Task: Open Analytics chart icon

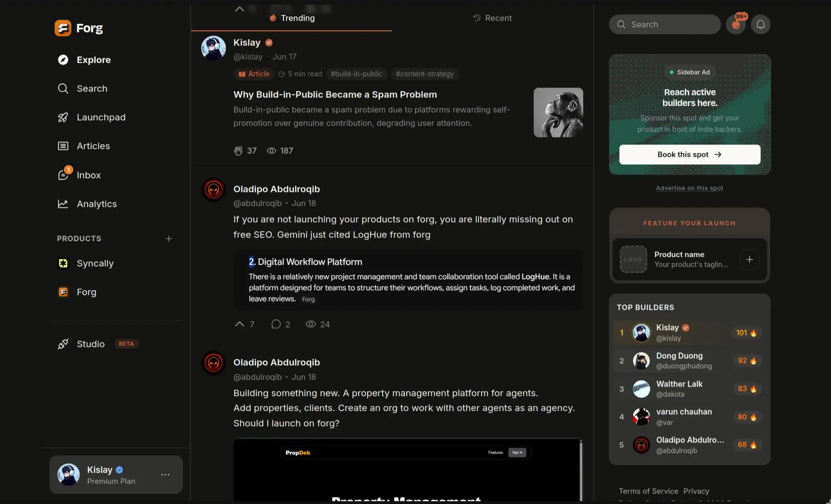Action: 63,204
